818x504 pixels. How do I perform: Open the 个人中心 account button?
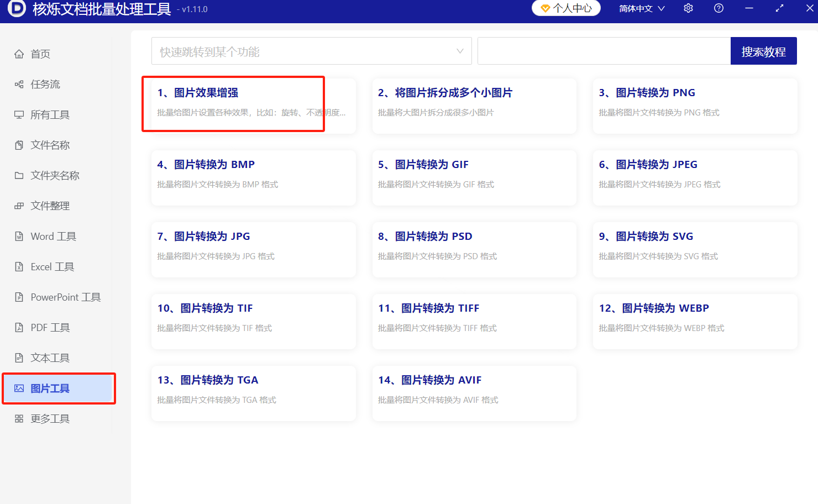click(565, 8)
